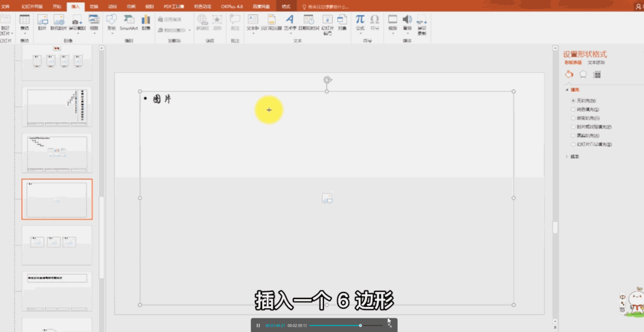
Task: Select the four-picture layout thumbnail at top
Action: (x=57, y=63)
